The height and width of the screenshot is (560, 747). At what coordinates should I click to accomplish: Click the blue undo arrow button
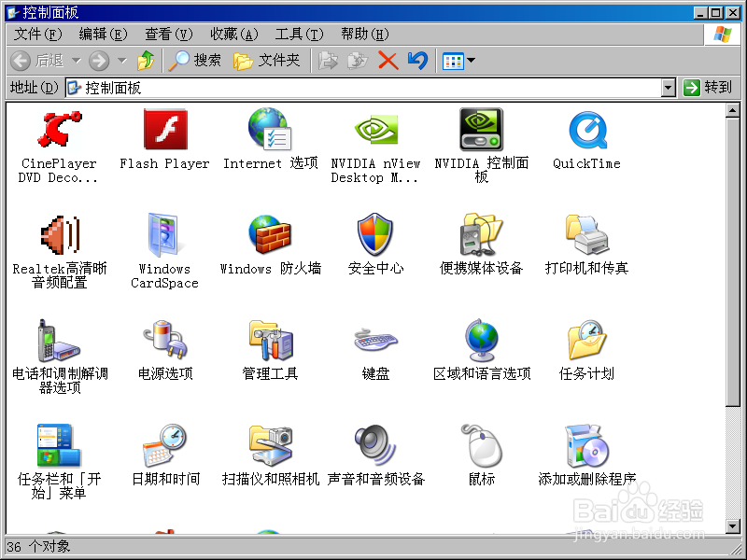click(x=417, y=61)
